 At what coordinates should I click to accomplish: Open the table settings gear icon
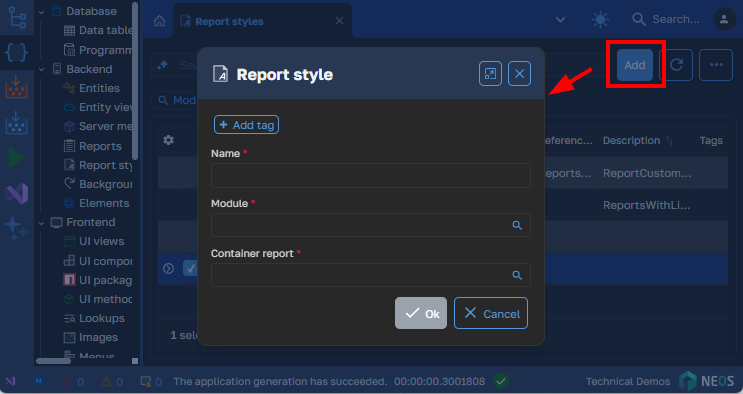click(x=168, y=140)
